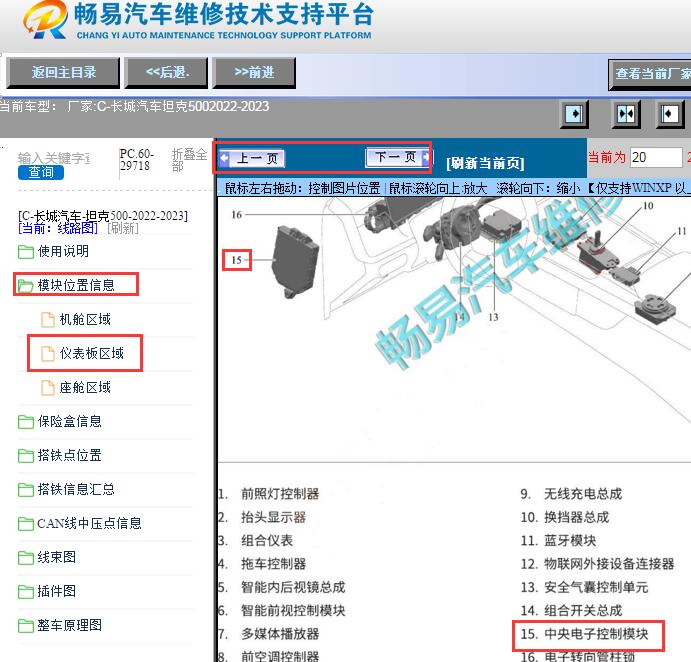
Task: Click legend item 前照灯控制器
Action: tap(280, 494)
